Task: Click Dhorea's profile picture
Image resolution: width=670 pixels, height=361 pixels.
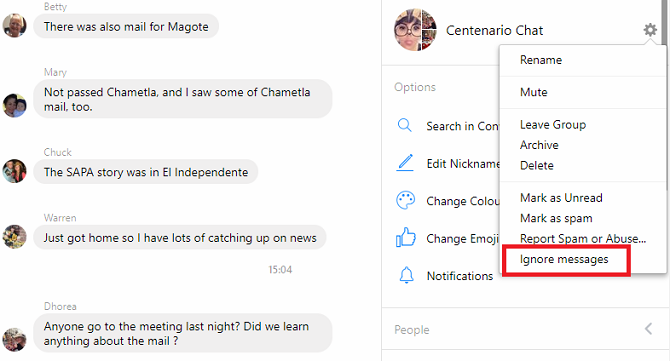Action: pyautogui.click(x=15, y=340)
